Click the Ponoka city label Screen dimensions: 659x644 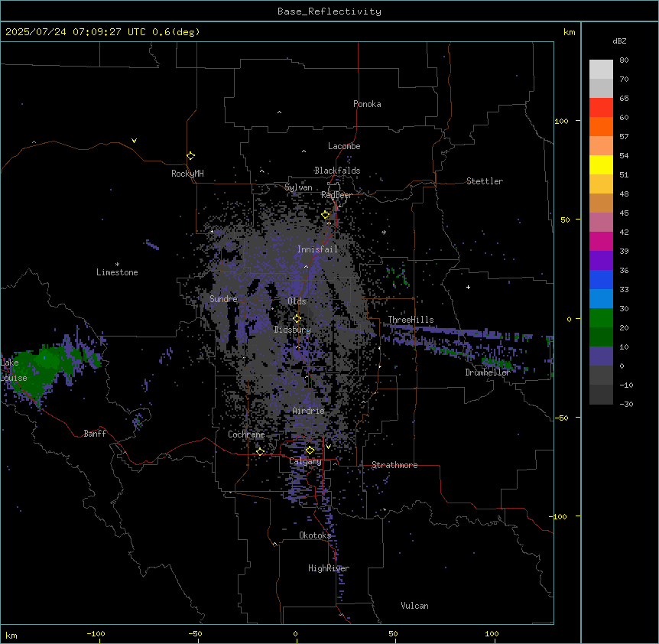(367, 104)
